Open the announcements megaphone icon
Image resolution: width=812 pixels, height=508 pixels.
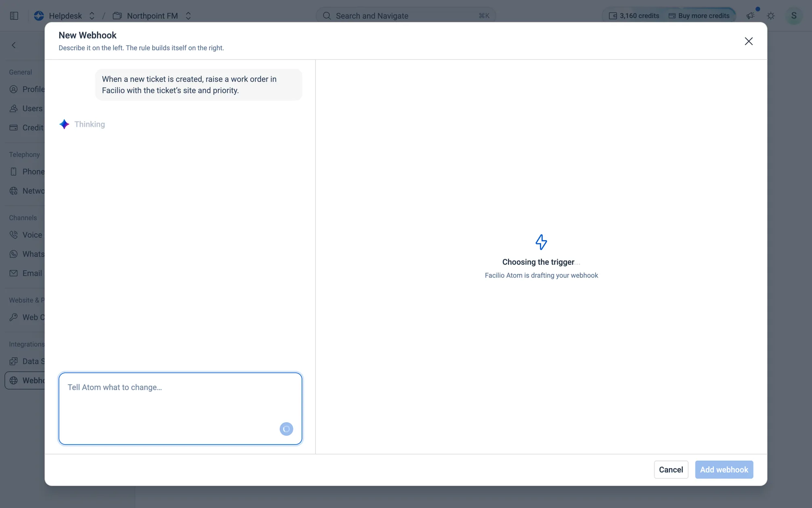(750, 16)
